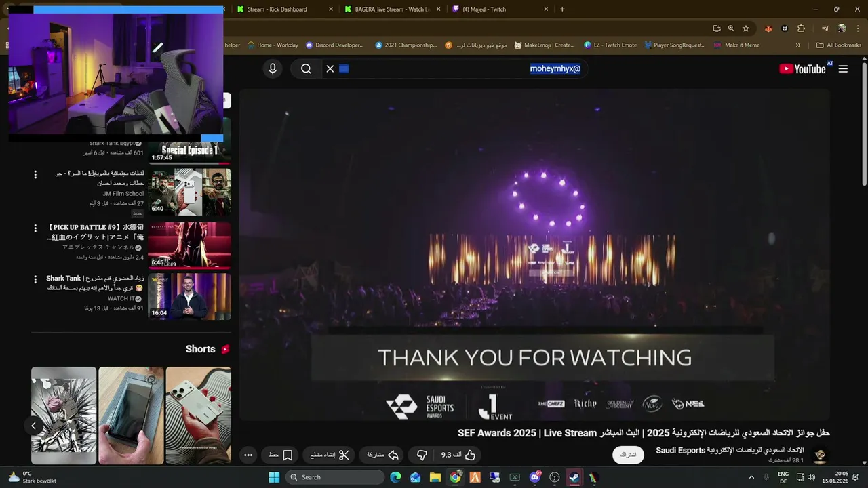
Task: Play the JM Film School 6:40 thumbnail
Action: pyautogui.click(x=190, y=192)
